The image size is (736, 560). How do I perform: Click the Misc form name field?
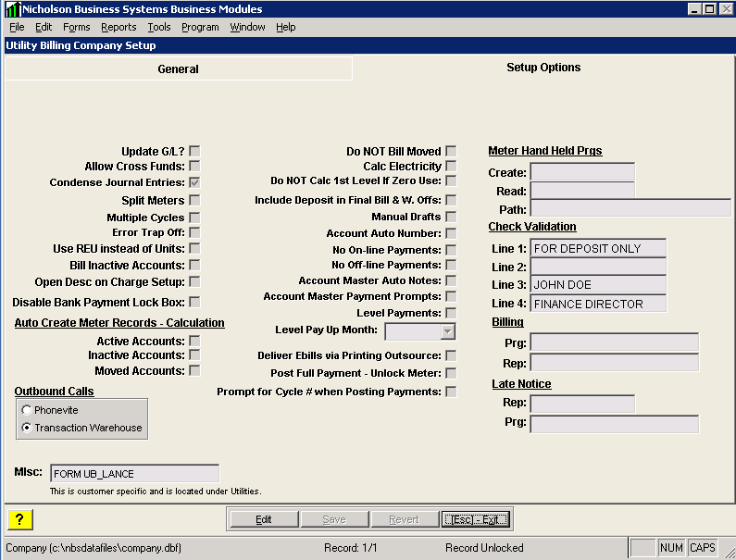tap(134, 474)
